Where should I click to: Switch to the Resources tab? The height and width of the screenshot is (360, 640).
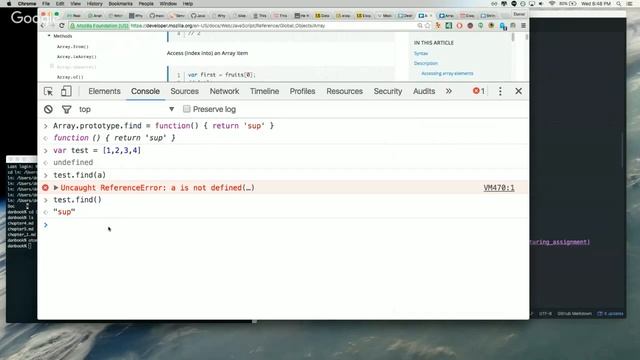[x=344, y=91]
